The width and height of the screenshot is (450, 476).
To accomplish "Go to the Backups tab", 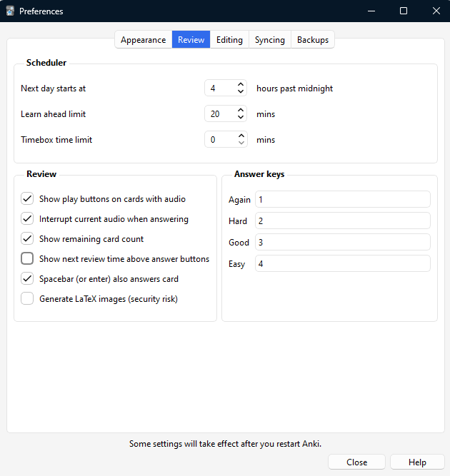I will pyautogui.click(x=312, y=40).
